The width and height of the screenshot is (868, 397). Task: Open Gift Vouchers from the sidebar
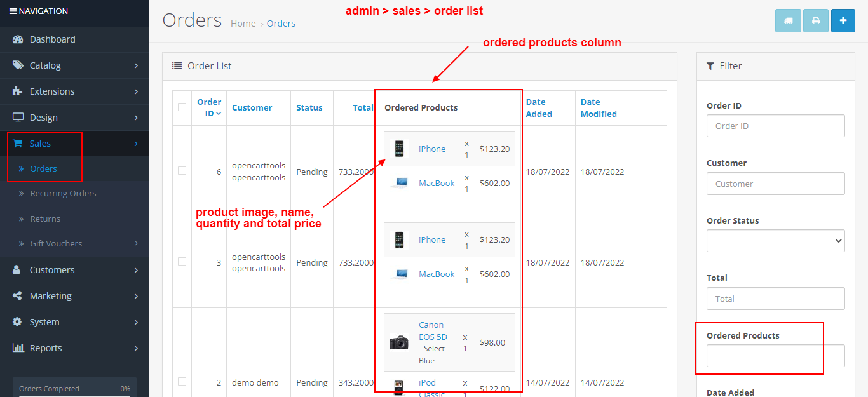(x=57, y=243)
